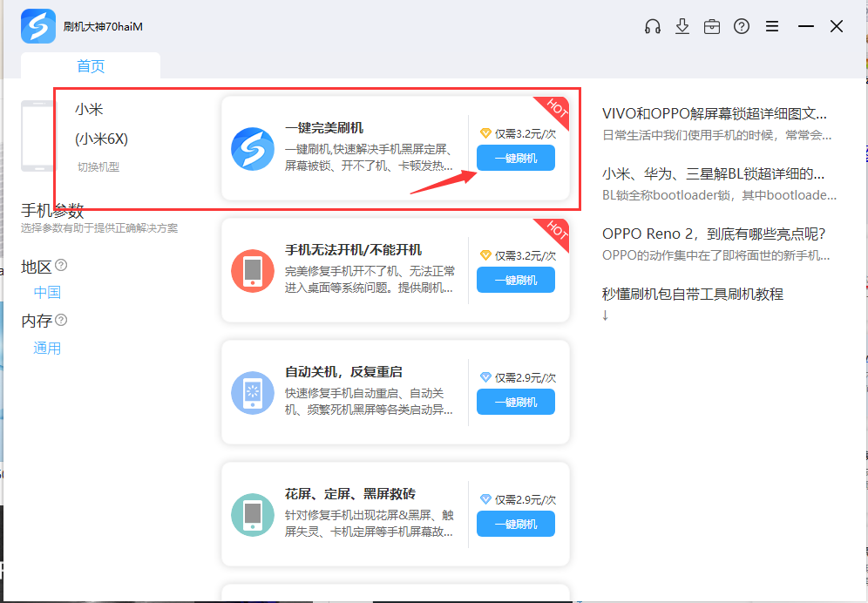Click the 手机参数 heading
This screenshot has width=868, height=603.
point(52,210)
